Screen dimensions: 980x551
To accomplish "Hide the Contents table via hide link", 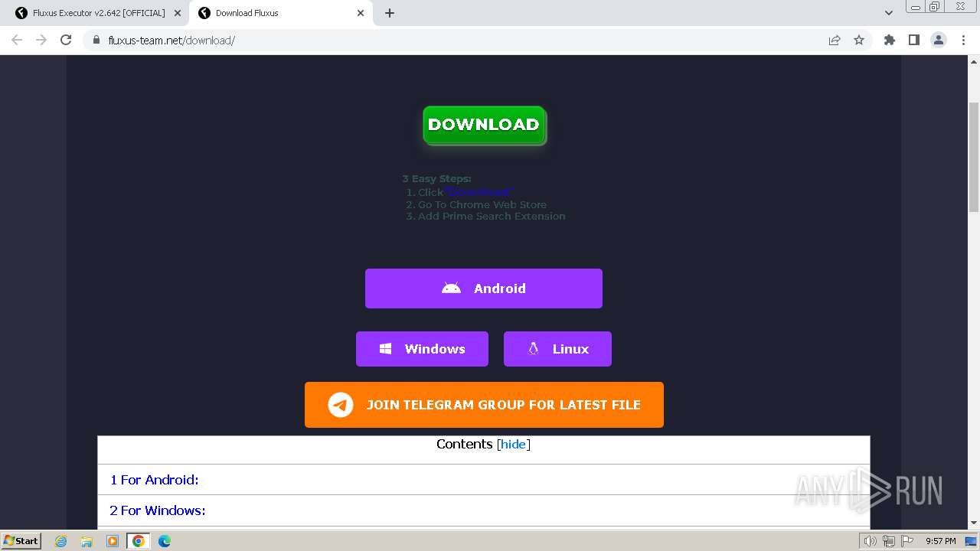I will tap(513, 445).
